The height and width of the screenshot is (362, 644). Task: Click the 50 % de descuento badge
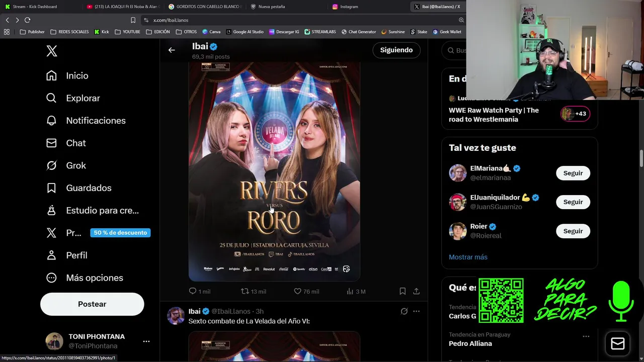(120, 233)
